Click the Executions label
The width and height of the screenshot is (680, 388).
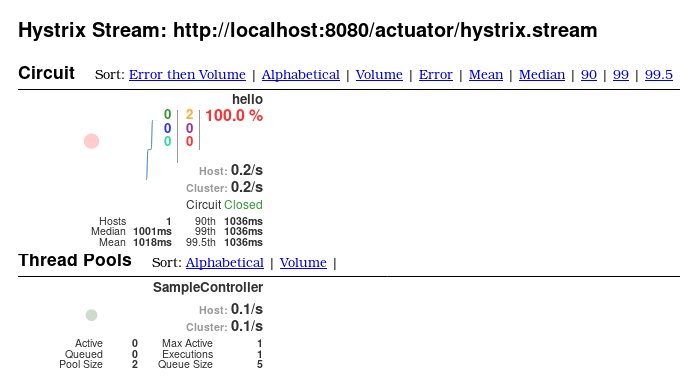click(187, 354)
